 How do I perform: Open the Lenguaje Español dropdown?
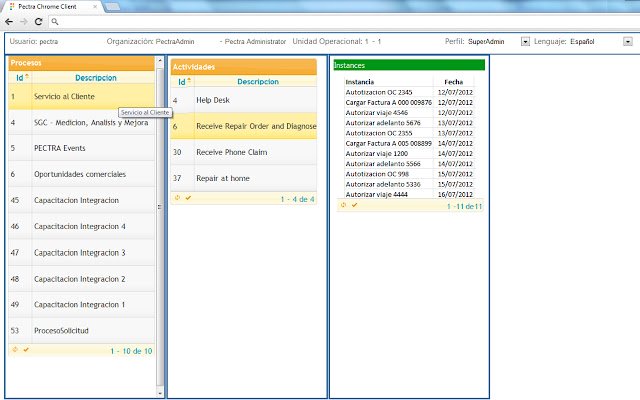(x=628, y=41)
